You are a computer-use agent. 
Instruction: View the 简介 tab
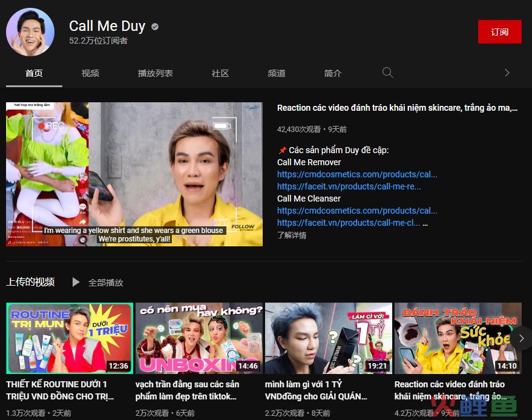coord(333,73)
